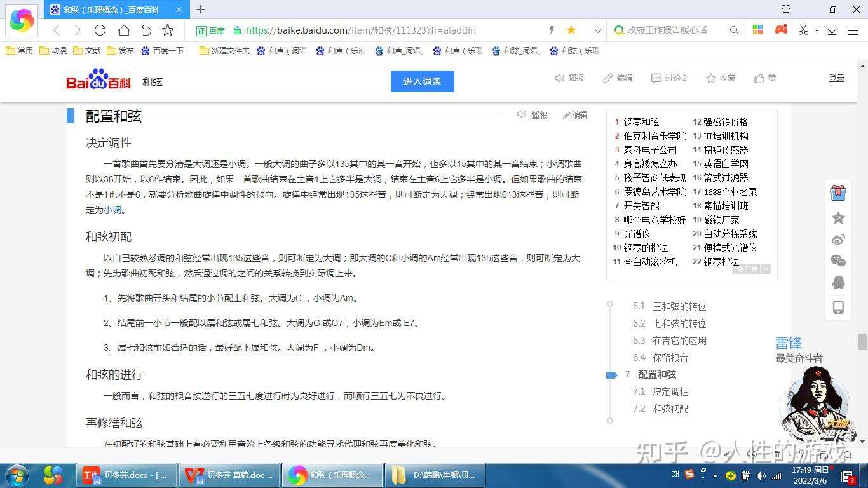Open the 讨论 2 discussion icon
Screen dimensions: 868x488
(667, 78)
